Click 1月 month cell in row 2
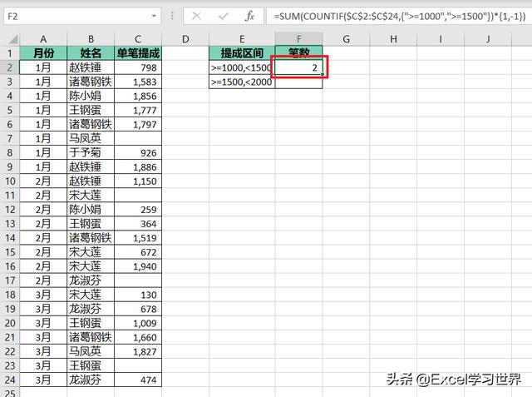 (43, 67)
